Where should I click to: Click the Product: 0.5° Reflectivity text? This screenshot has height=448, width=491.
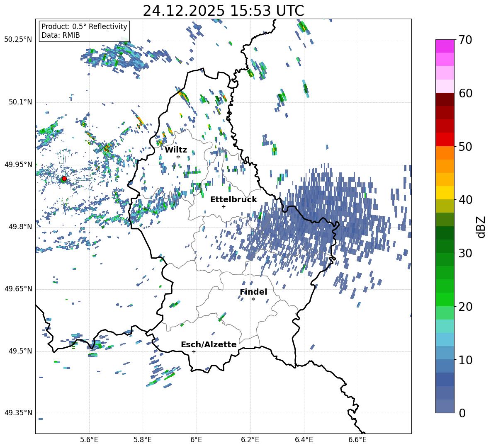(x=84, y=27)
